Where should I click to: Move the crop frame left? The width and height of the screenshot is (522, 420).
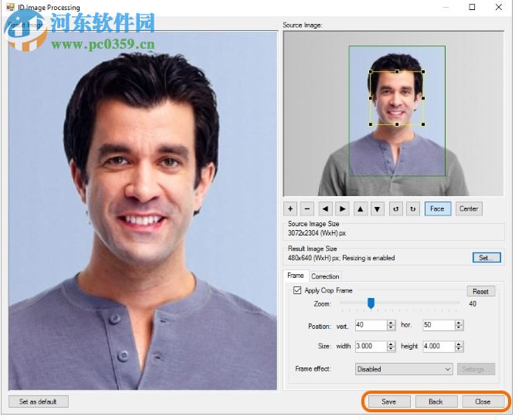pos(325,209)
